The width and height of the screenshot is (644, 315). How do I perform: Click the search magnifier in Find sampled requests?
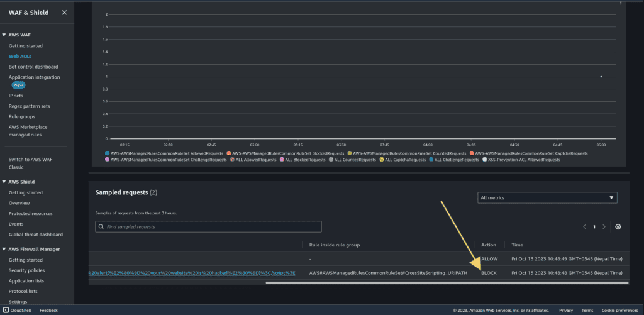(x=101, y=227)
